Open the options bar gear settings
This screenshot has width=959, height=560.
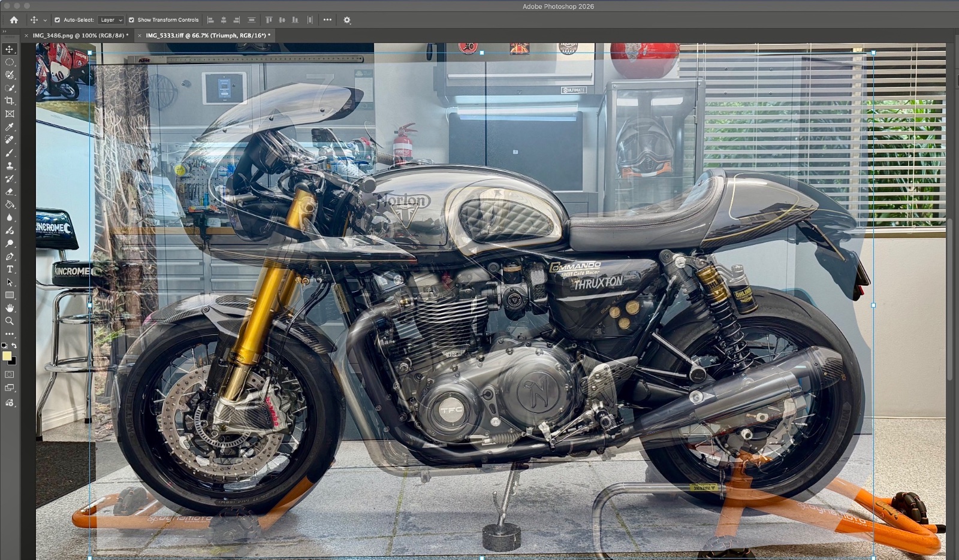pyautogui.click(x=346, y=20)
